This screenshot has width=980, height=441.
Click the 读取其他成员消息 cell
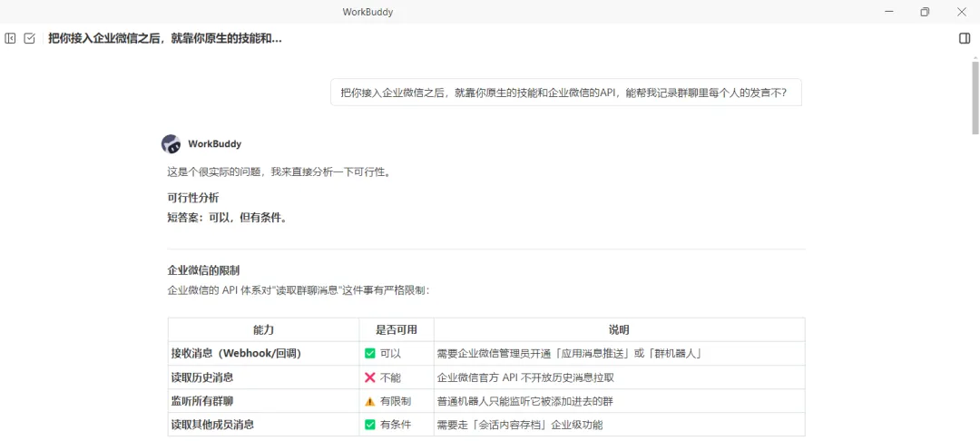pos(263,425)
